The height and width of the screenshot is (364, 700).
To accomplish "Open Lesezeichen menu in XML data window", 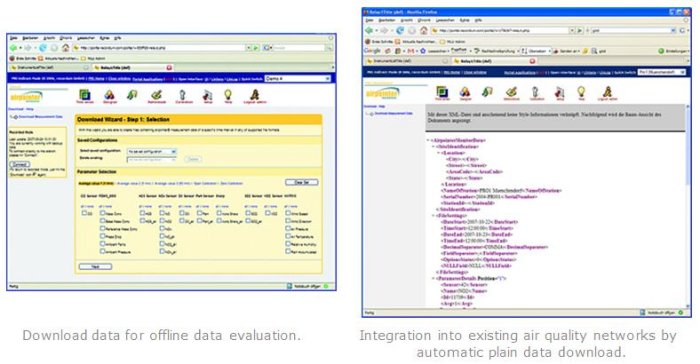I will [x=445, y=20].
